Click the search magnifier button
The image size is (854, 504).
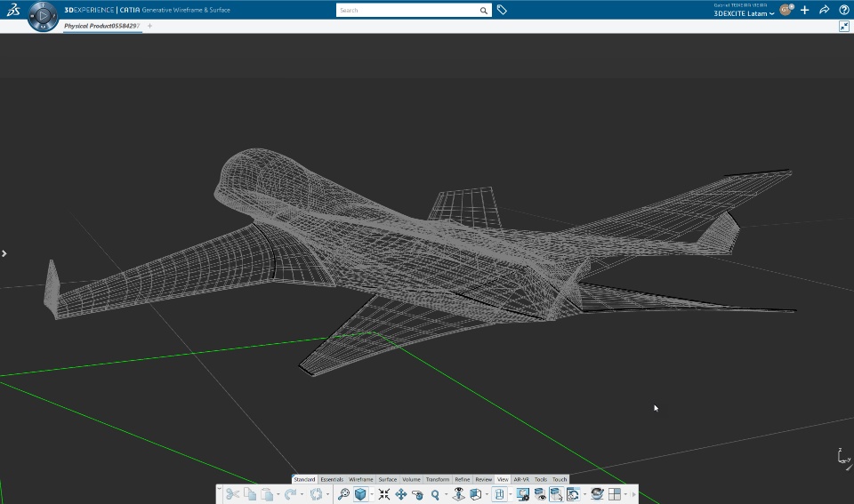(x=483, y=11)
